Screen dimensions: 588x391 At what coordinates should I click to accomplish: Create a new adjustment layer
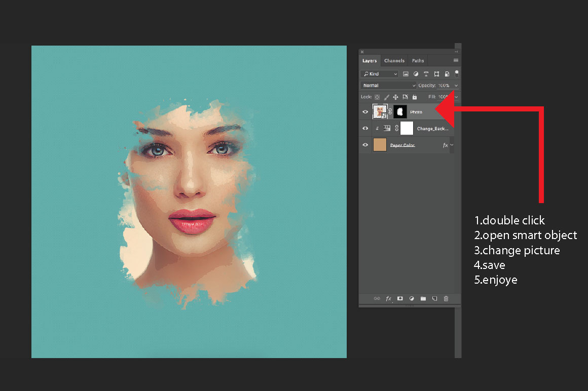click(x=412, y=299)
